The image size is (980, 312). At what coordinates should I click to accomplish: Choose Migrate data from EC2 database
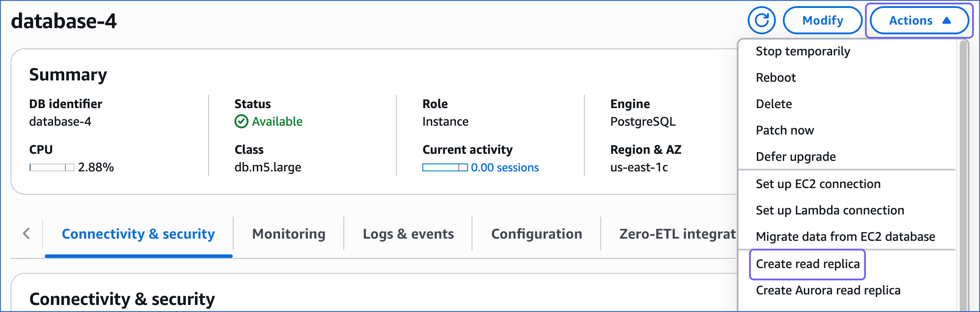pos(846,236)
